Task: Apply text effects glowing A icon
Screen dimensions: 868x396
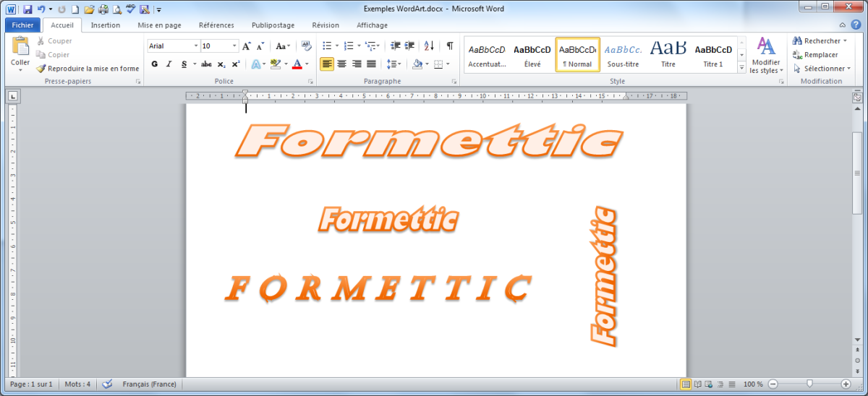Action: [x=256, y=64]
